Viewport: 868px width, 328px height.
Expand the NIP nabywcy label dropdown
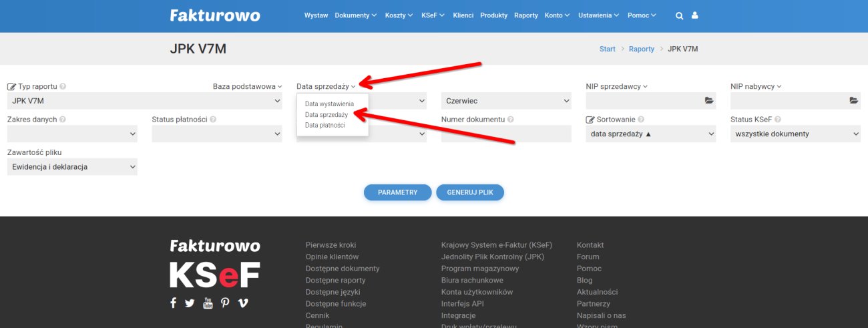pyautogui.click(x=756, y=86)
